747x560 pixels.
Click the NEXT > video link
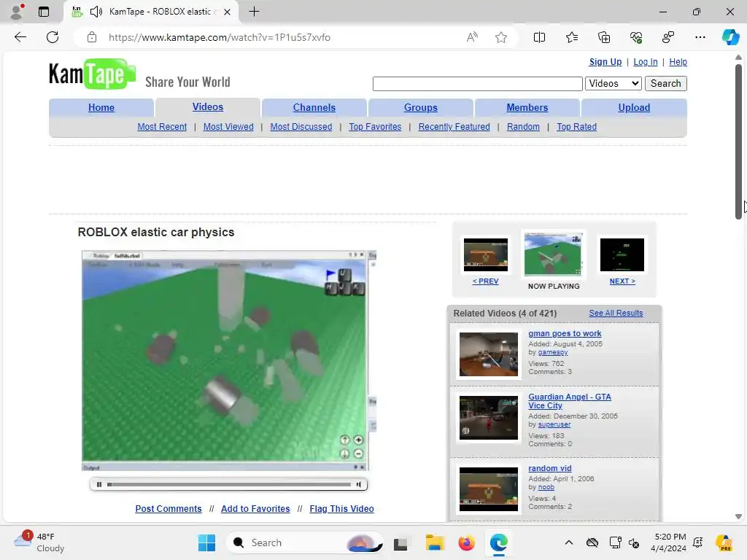coord(622,281)
